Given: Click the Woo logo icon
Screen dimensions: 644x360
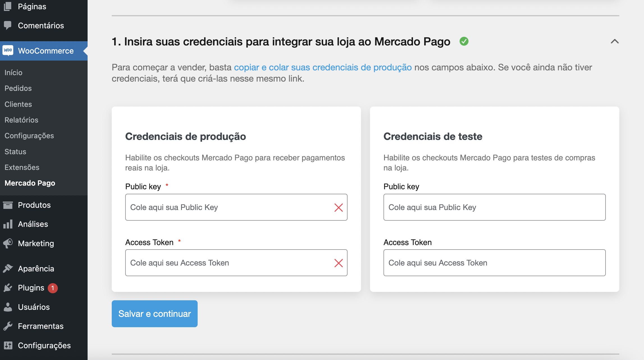Looking at the screenshot, I should coord(8,50).
